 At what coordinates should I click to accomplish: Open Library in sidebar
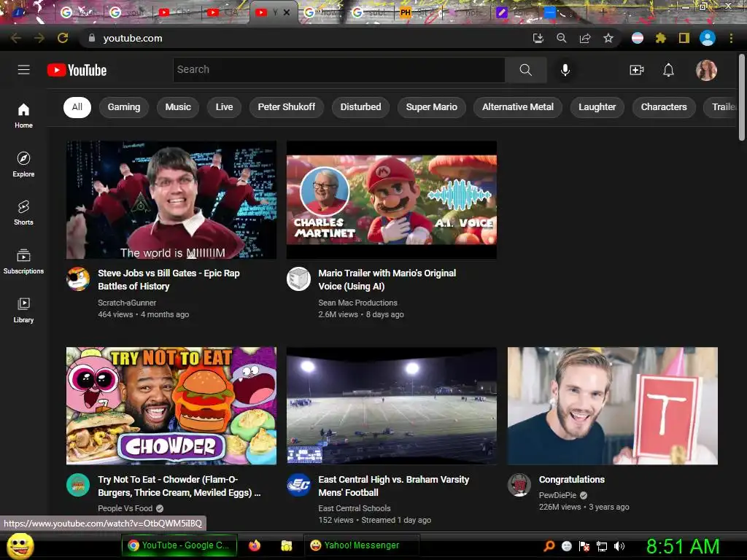(23, 310)
